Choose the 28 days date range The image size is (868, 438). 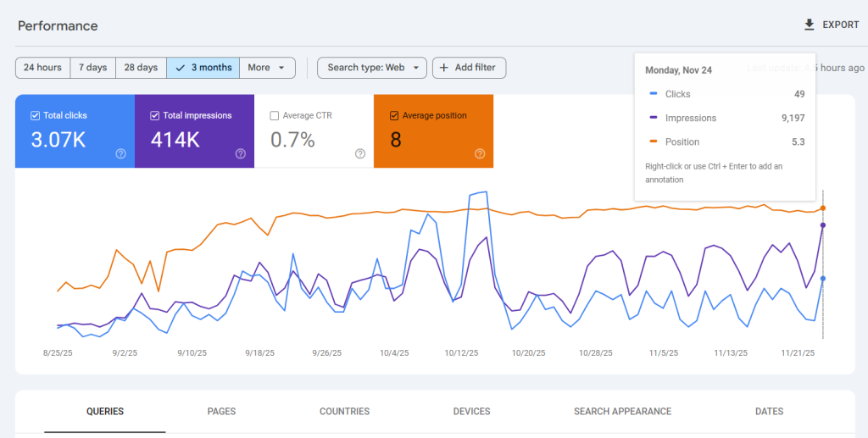tap(141, 68)
